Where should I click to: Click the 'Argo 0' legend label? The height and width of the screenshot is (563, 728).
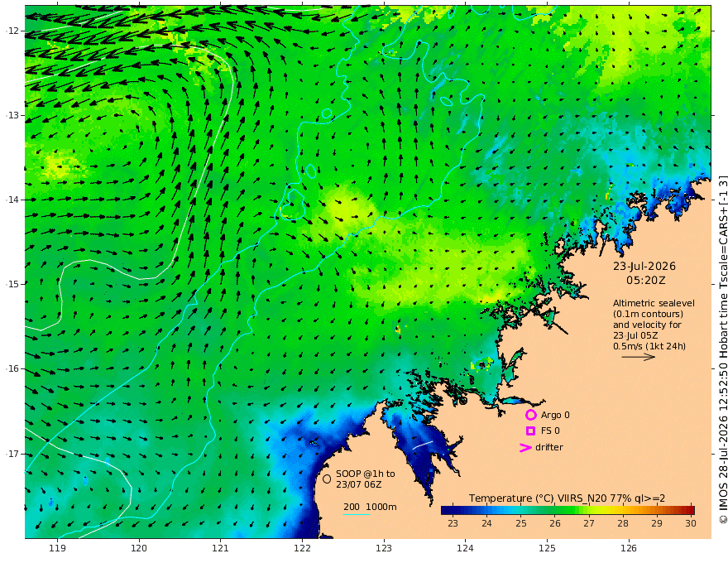click(x=555, y=416)
